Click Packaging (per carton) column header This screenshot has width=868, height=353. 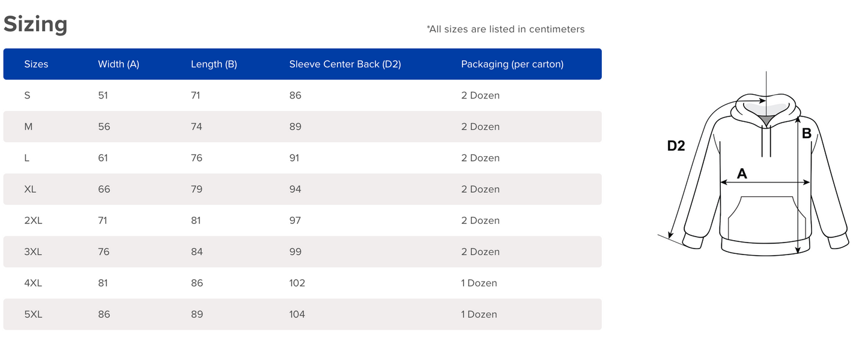tap(512, 64)
